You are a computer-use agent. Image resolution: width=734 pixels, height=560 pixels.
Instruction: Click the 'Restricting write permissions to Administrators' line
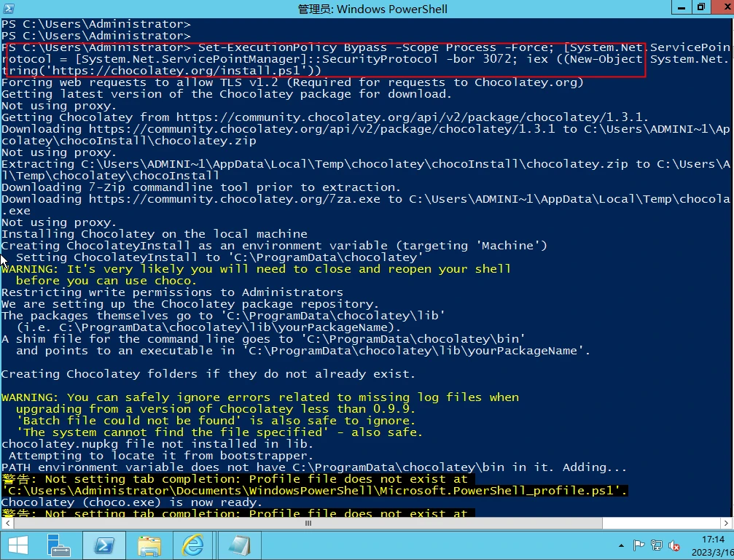click(172, 292)
